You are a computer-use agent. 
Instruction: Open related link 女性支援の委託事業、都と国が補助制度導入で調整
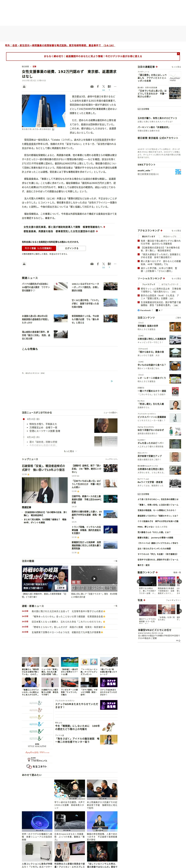click(x=64, y=227)
